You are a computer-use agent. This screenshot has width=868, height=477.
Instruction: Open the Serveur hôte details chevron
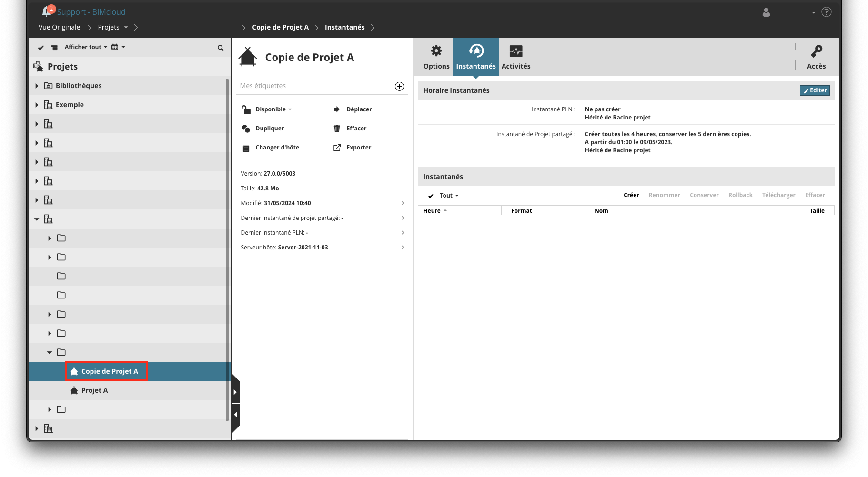(403, 248)
